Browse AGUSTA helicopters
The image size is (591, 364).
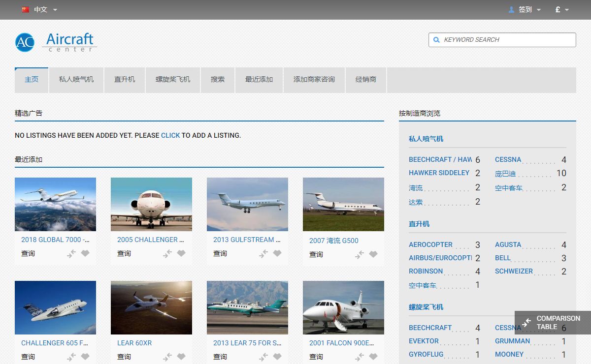(x=508, y=244)
